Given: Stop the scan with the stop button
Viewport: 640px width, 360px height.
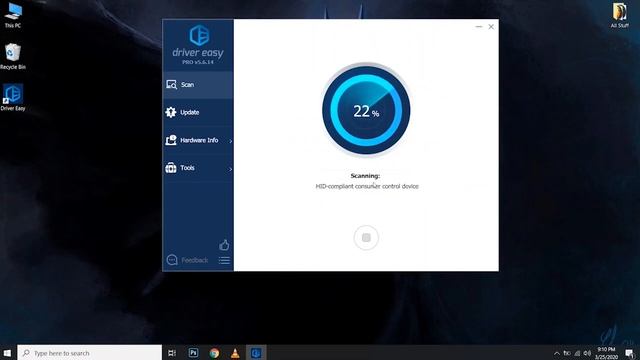Looking at the screenshot, I should coord(366,238).
